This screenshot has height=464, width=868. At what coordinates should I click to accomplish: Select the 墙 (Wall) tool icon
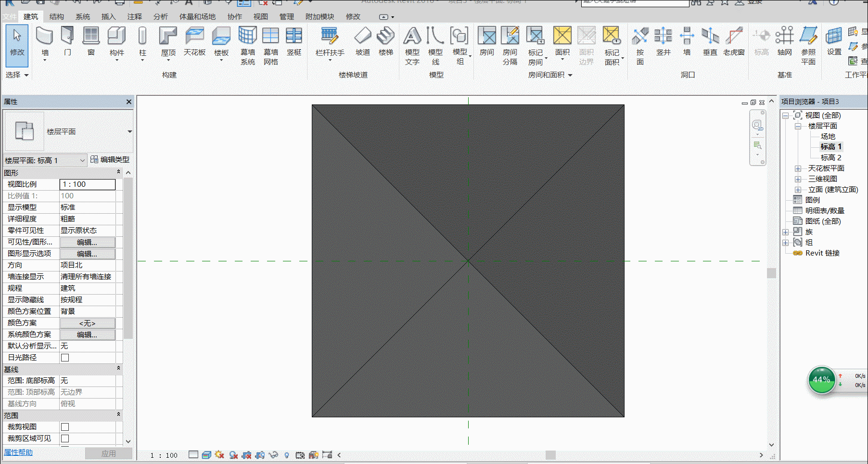pos(45,36)
